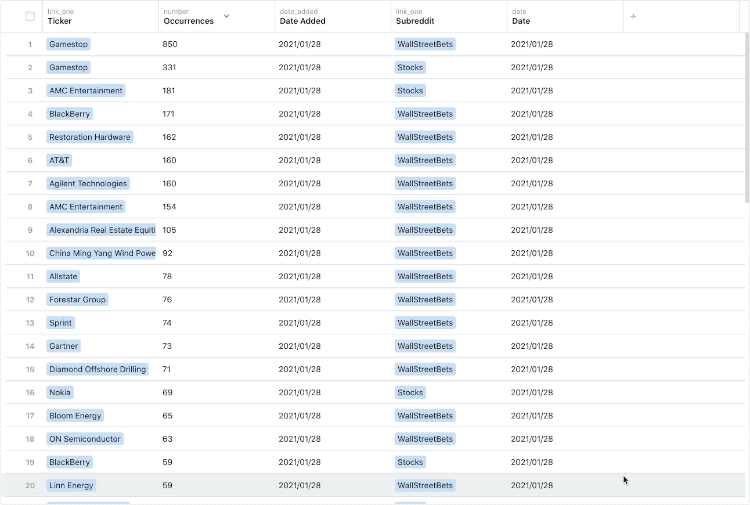
Task: Select occurrences cell showing 65
Action: coord(217,416)
